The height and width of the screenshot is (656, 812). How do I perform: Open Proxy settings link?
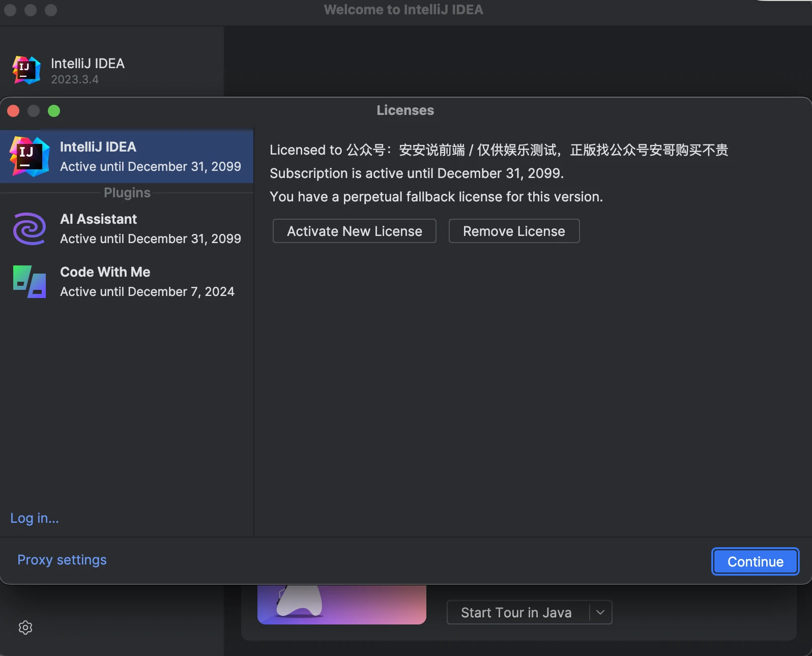pos(62,560)
